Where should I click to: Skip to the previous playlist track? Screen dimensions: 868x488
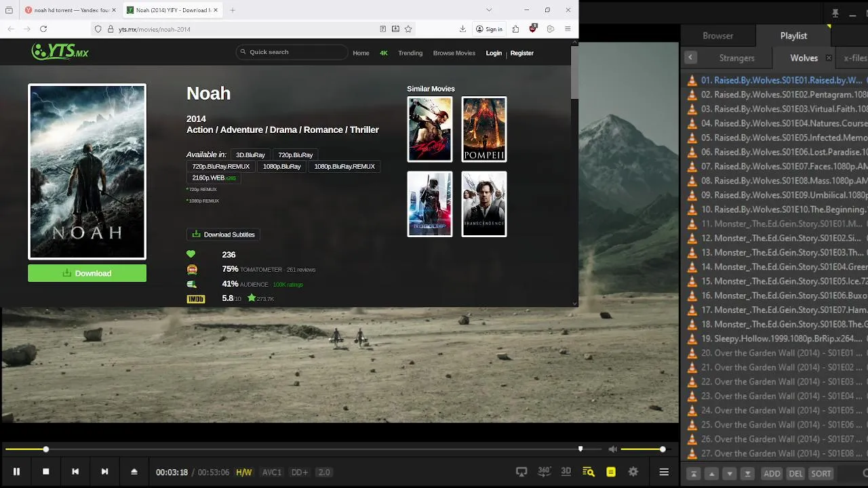75,472
